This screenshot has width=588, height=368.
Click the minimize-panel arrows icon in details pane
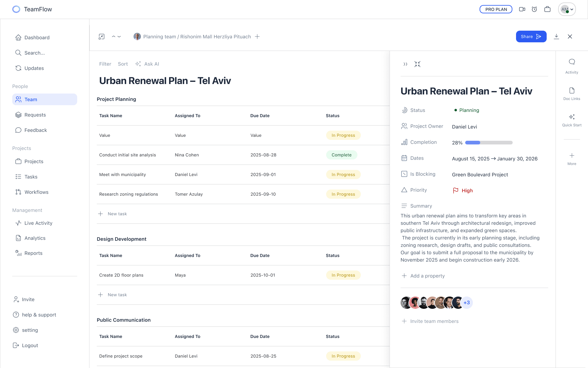tap(417, 64)
